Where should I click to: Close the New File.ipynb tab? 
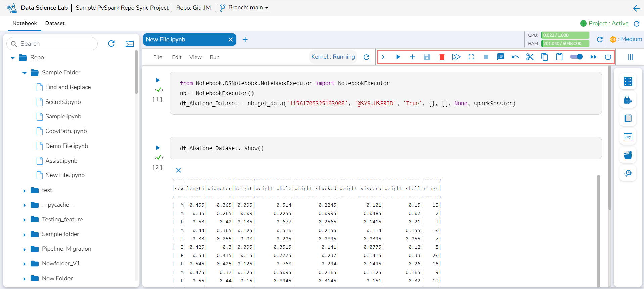(x=230, y=40)
